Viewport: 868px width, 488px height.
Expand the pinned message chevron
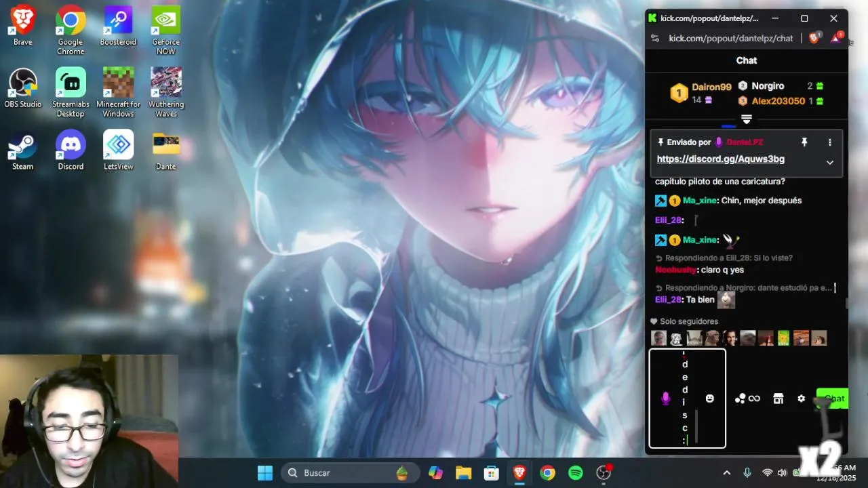click(x=829, y=163)
